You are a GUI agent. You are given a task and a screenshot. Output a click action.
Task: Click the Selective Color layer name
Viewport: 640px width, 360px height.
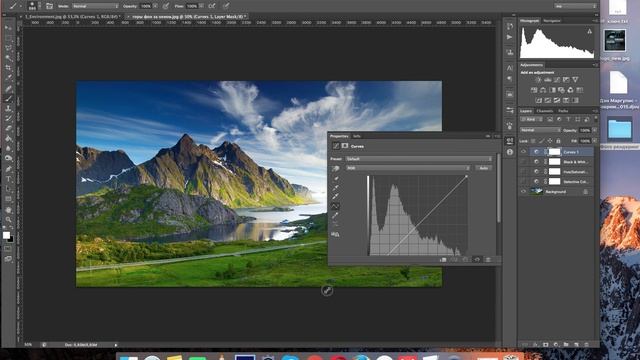(576, 182)
